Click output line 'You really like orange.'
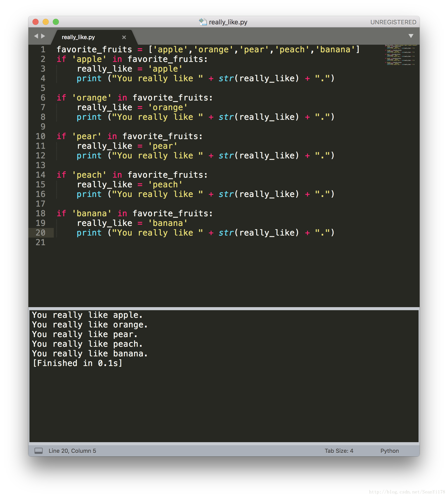Image resolution: width=448 pixels, height=497 pixels. 90,325
